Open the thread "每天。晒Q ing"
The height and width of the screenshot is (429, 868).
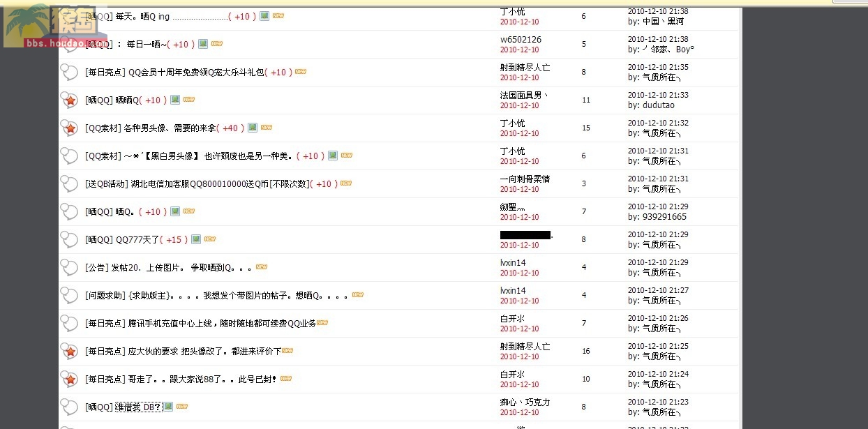(x=171, y=16)
